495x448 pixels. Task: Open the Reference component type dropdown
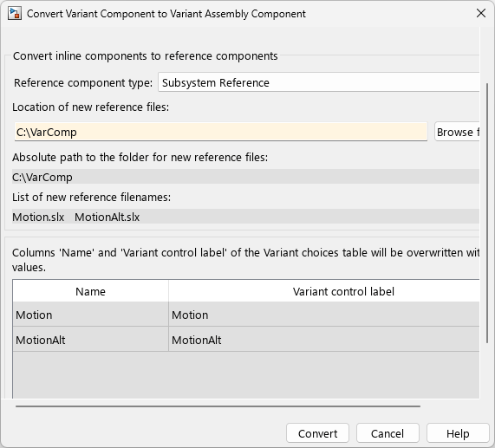tap(318, 82)
